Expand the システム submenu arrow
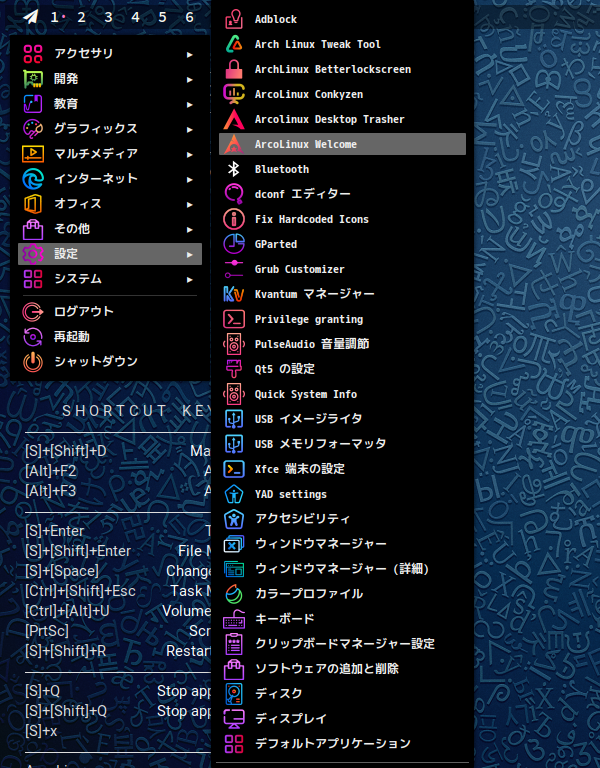Screen dimensions: 600x768 point(190,279)
